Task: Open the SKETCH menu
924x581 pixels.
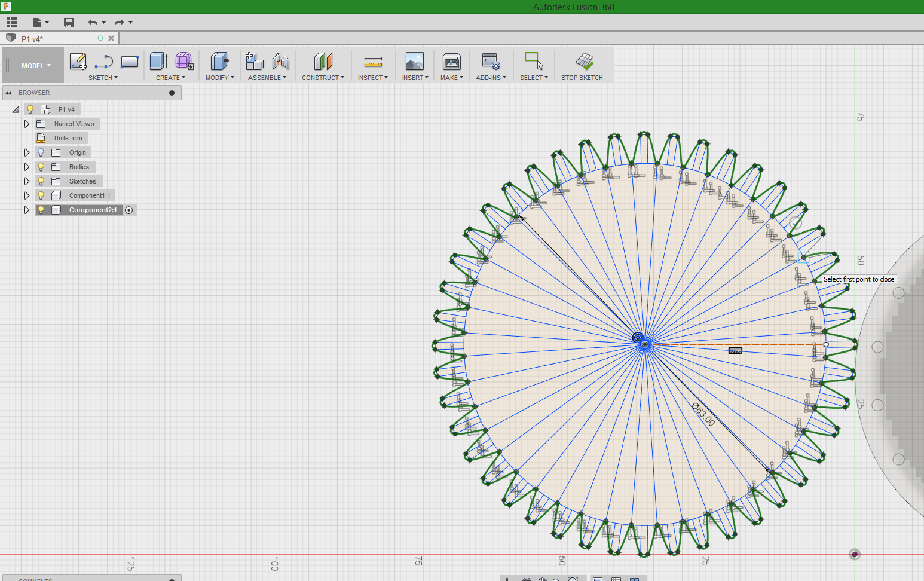Action: (103, 78)
